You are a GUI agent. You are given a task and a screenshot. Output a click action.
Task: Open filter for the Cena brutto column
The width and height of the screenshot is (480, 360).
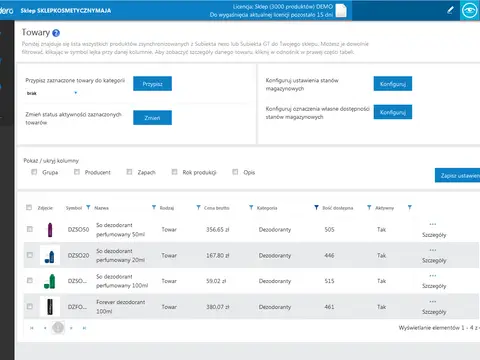click(251, 207)
